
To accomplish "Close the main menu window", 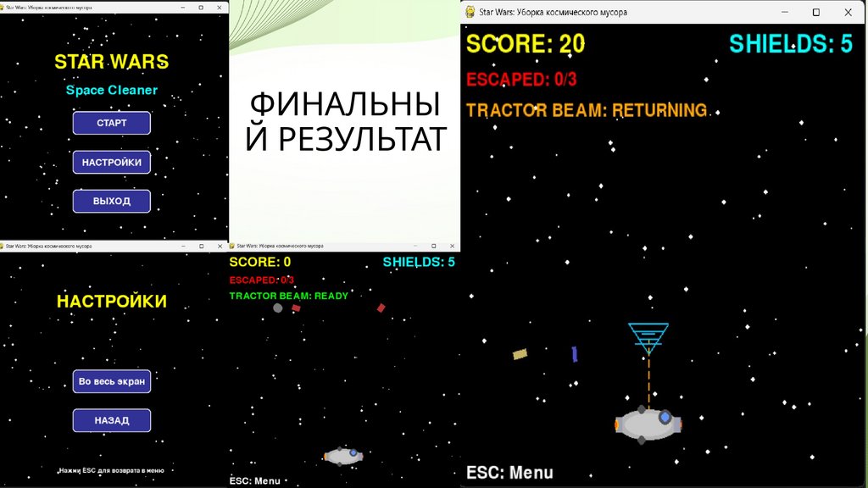I will pyautogui.click(x=220, y=8).
